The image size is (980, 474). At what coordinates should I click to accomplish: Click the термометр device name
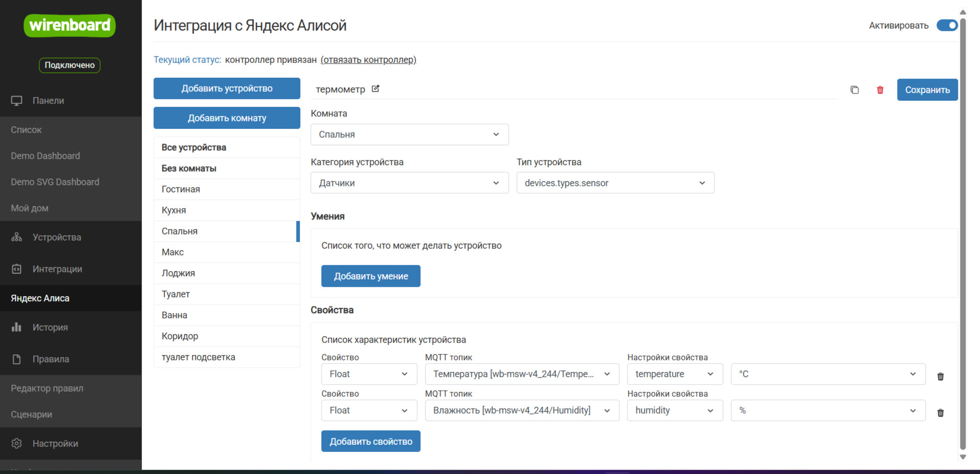340,89
